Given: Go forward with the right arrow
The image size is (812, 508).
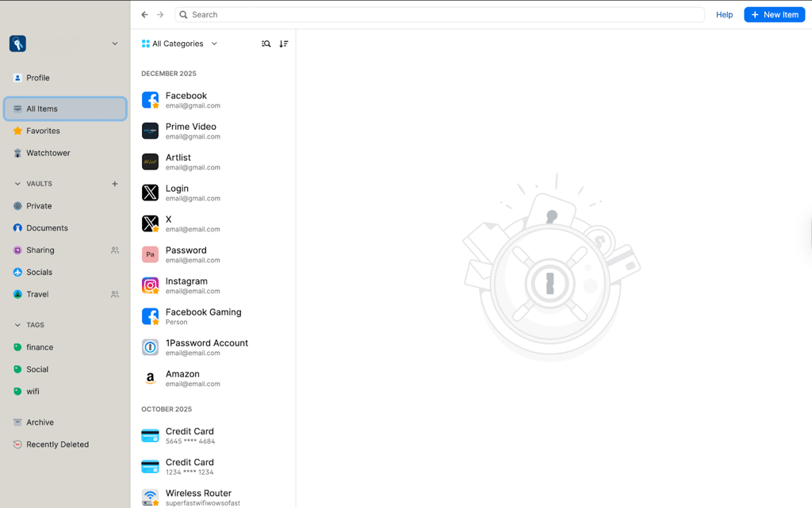Looking at the screenshot, I should pos(160,14).
